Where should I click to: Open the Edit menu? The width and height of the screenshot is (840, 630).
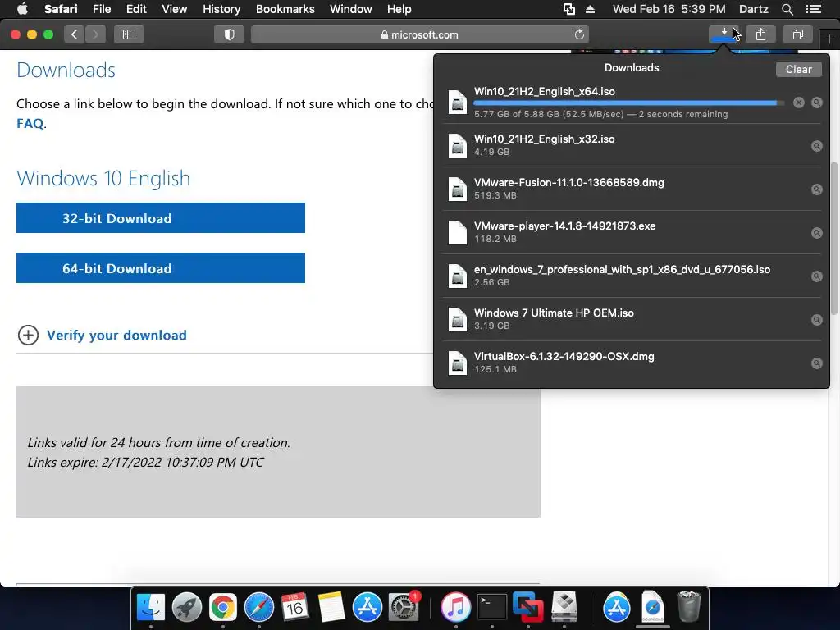click(x=136, y=9)
